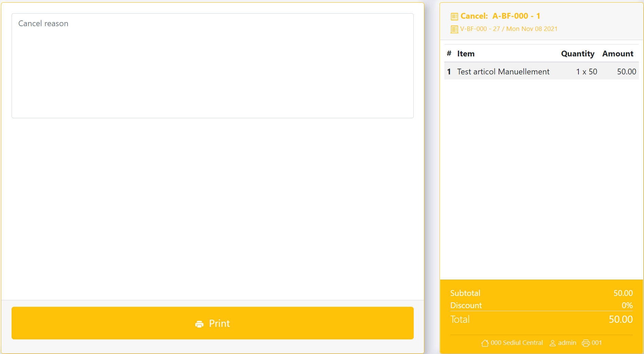Click the Quantity column header

pos(578,54)
